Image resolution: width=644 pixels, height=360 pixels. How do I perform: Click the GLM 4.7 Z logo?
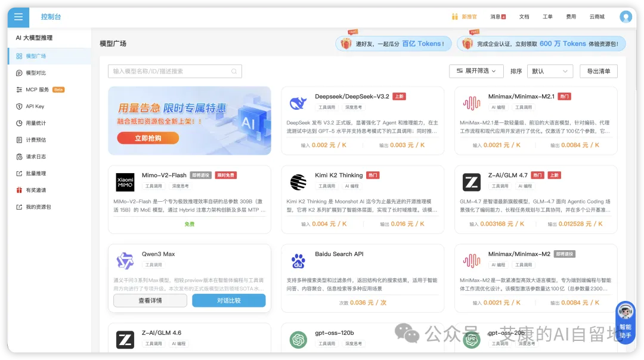[x=472, y=182]
